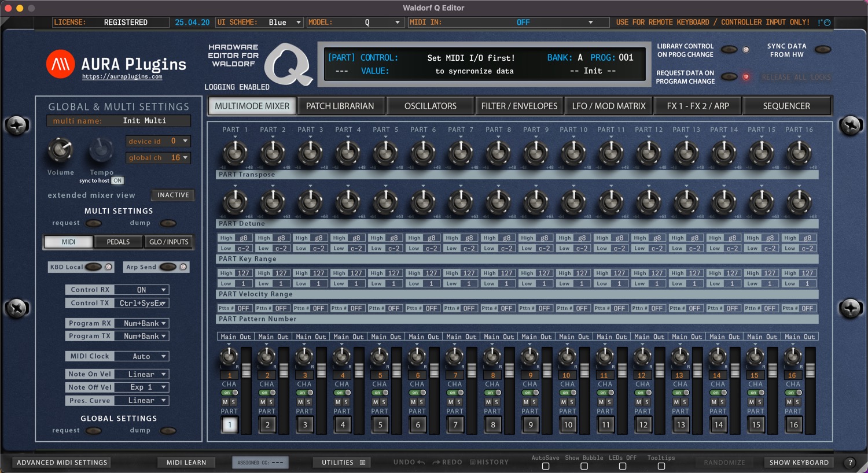This screenshot has width=868, height=473.
Task: Click the AURA Plugins logo icon
Action: coord(61,64)
